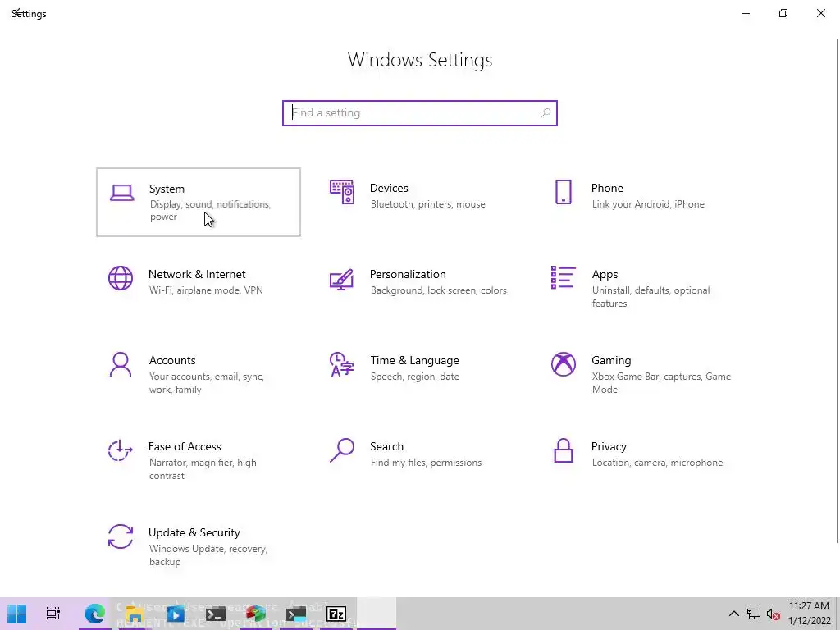The image size is (840, 630).
Task: Open the Apps list icon
Action: (x=563, y=277)
